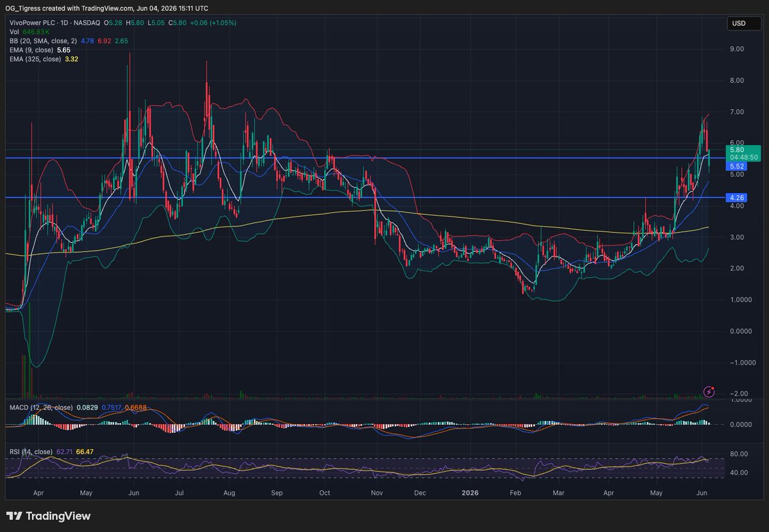The image size is (769, 532).
Task: Click the Feb label on time axis
Action: tap(515, 494)
